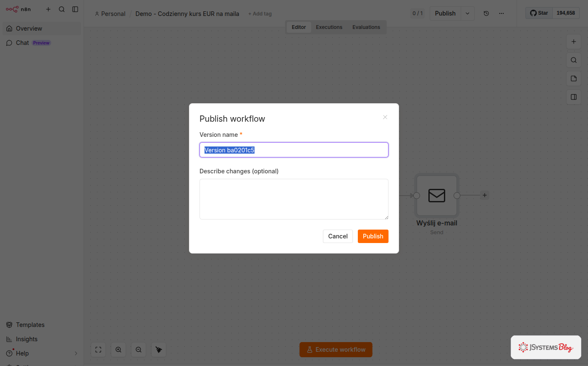Confirm with the orange Publish button

tap(373, 236)
